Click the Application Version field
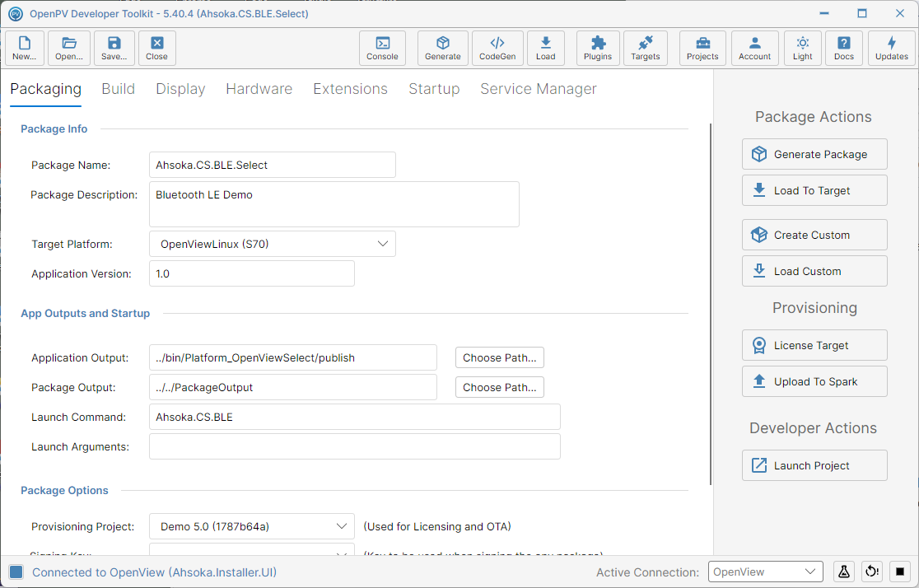Viewport: 919px width, 588px height. 252,273
